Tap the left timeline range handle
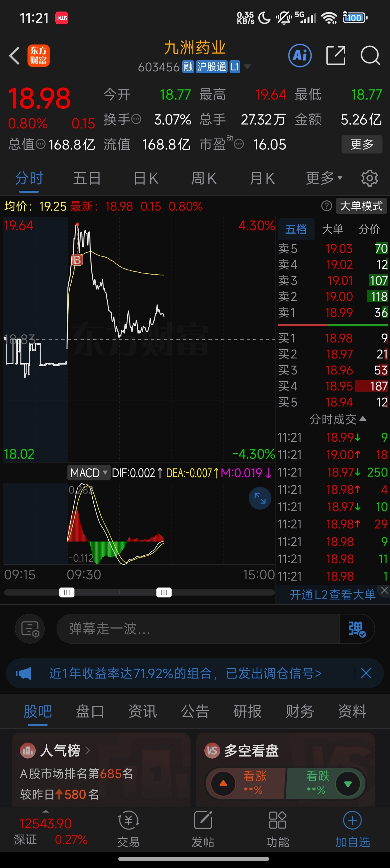The width and height of the screenshot is (390, 868). (66, 592)
